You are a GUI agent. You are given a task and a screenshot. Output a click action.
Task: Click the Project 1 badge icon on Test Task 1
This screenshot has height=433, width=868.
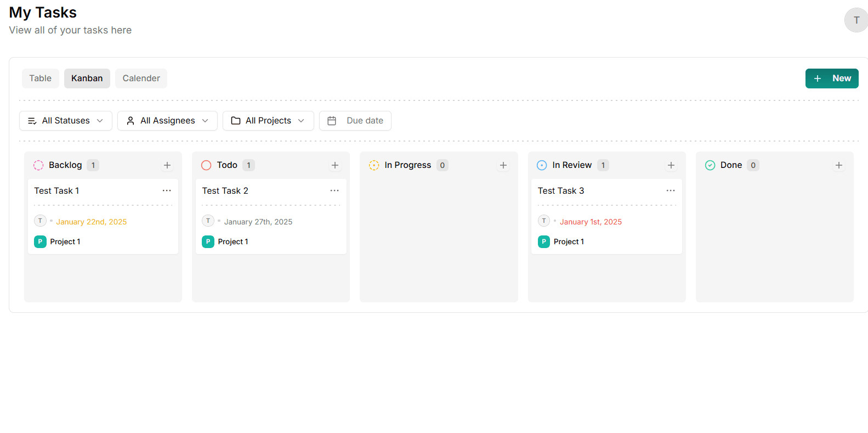(40, 241)
